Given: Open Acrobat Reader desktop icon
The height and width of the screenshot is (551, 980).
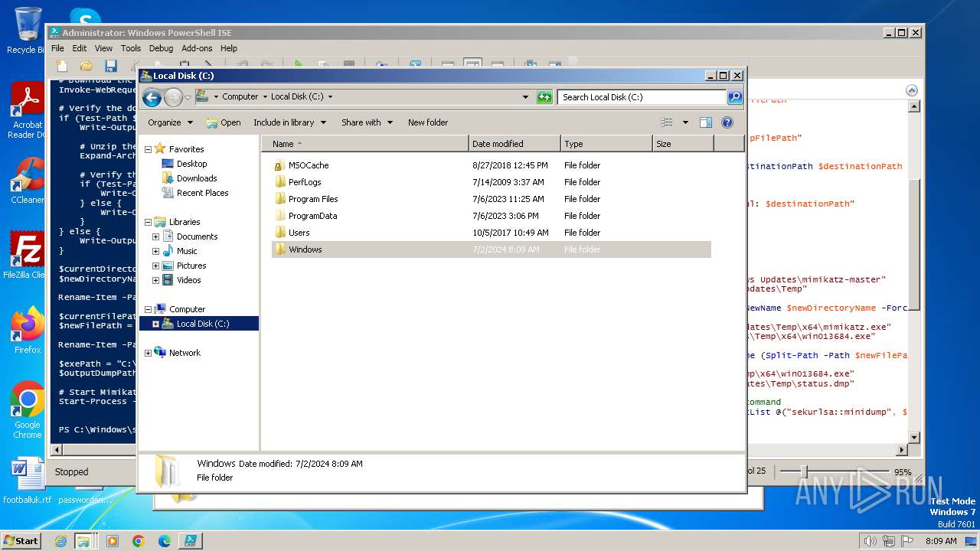Looking at the screenshot, I should pos(28,110).
